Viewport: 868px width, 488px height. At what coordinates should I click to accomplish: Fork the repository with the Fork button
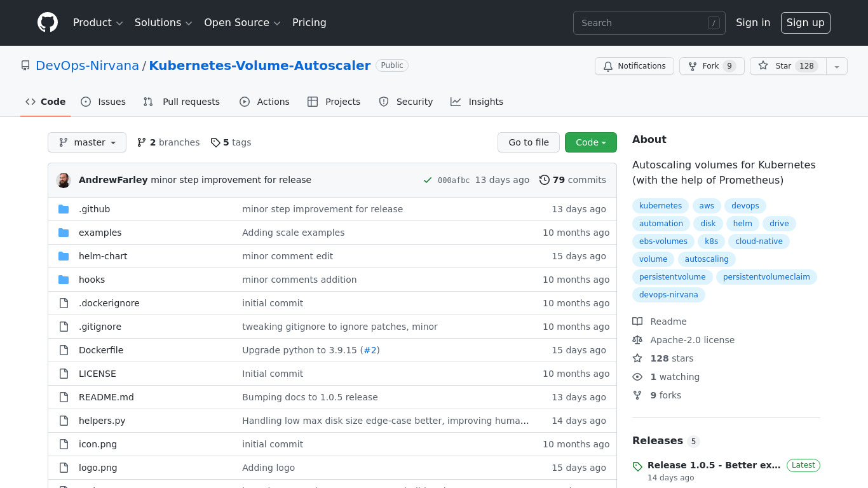712,66
